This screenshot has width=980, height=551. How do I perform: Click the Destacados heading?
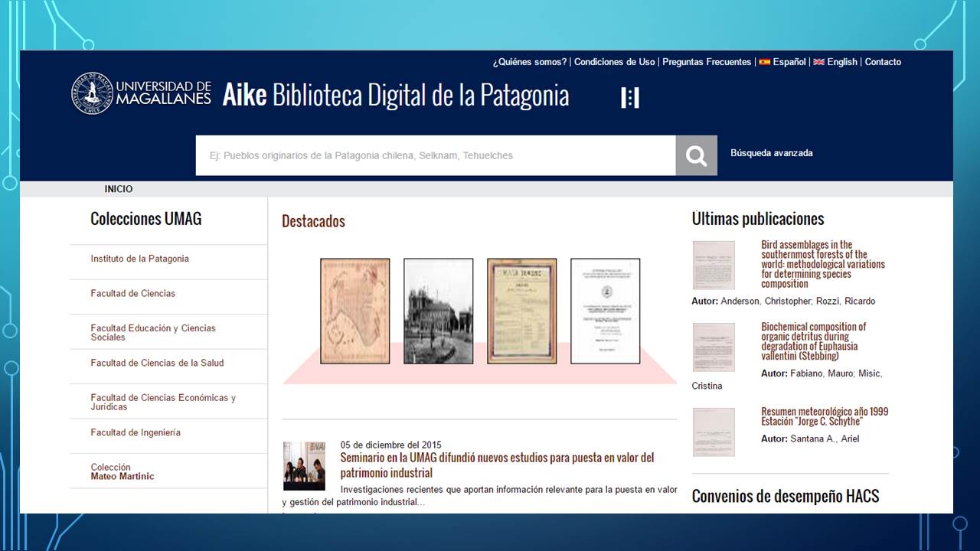coord(313,221)
